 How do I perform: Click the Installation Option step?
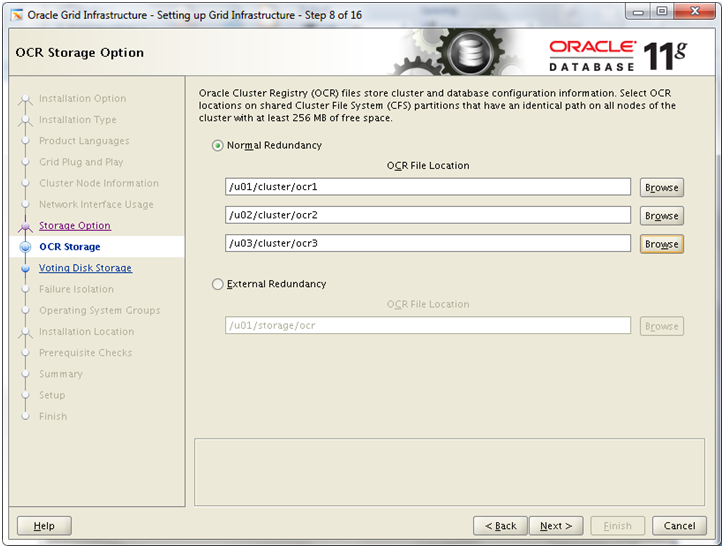[x=82, y=98]
